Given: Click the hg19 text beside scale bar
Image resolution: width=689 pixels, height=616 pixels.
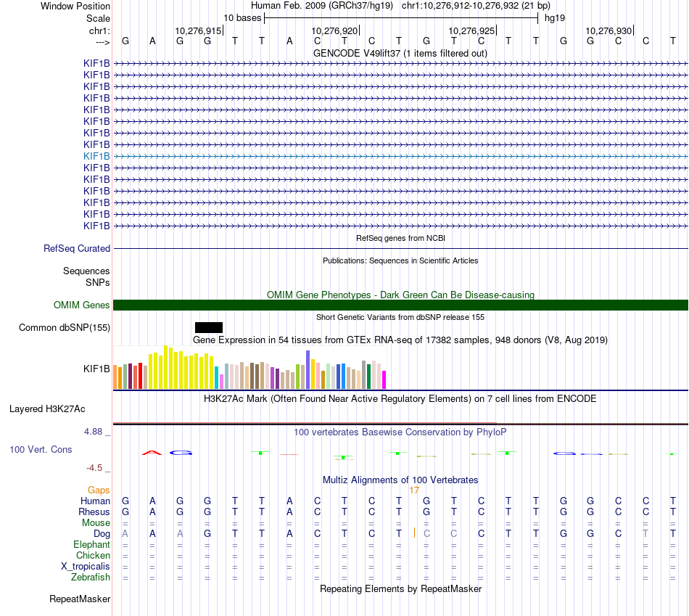Looking at the screenshot, I should point(555,18).
